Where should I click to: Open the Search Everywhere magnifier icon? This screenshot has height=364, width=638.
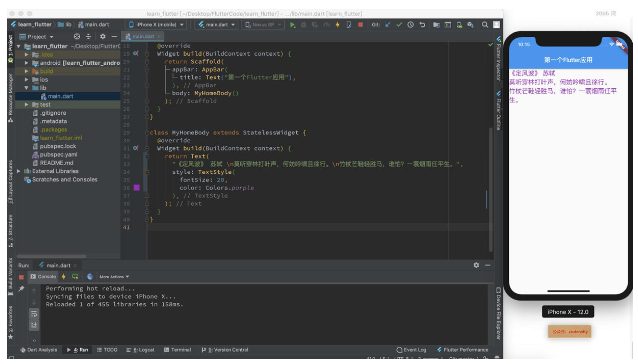tap(485, 24)
